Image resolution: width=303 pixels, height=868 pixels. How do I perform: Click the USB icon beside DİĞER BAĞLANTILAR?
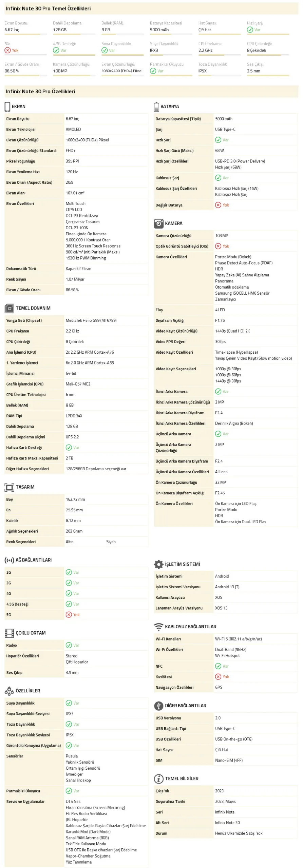[158, 706]
